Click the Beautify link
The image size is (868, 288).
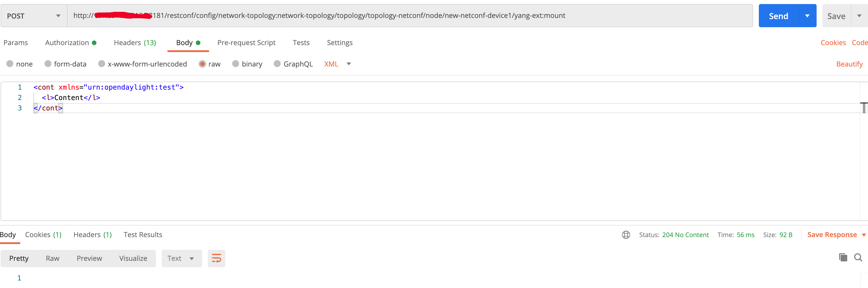849,64
